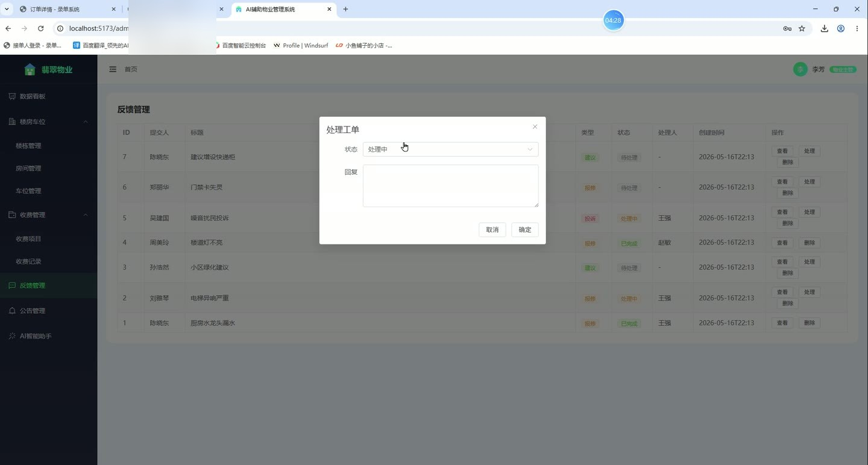Viewport: 868px width, 465px height.
Task: Click 查看 for row 厨房水龙头漏水
Action: [782, 323]
